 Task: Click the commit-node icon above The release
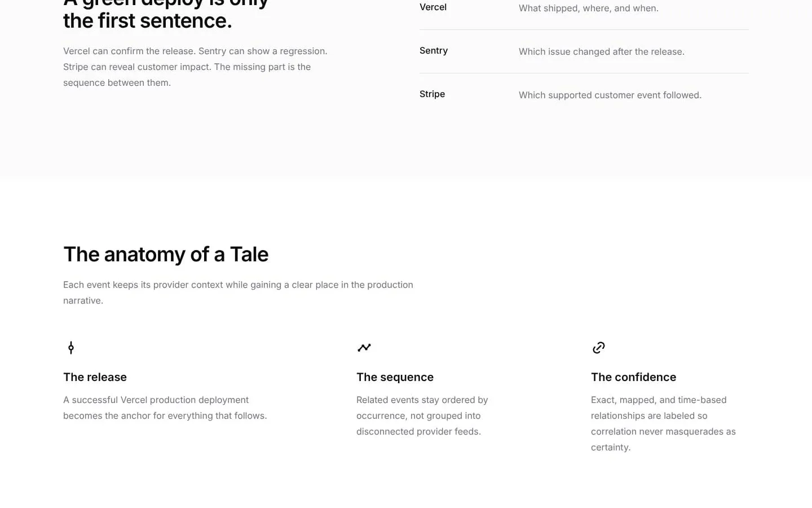(x=71, y=348)
